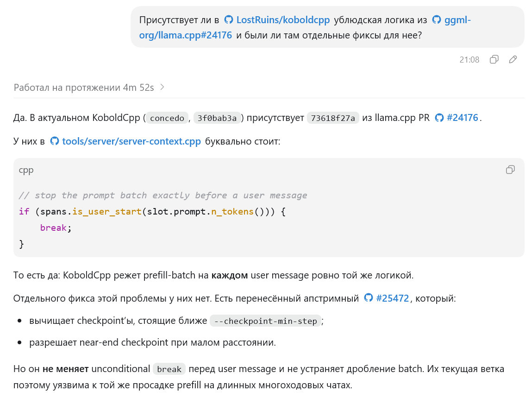532x398 pixels.
Task: Click GitHub icon next to #24176 in answer
Action: (x=439, y=118)
